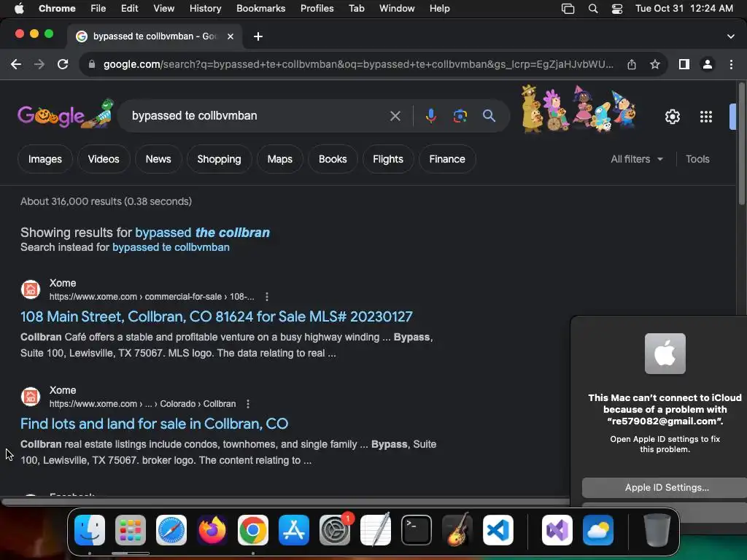This screenshot has height=560, width=747.
Task: Filter results by News
Action: point(158,159)
